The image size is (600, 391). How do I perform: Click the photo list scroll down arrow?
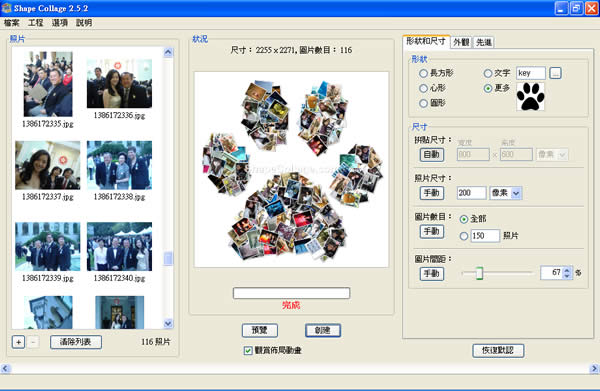[x=168, y=324]
